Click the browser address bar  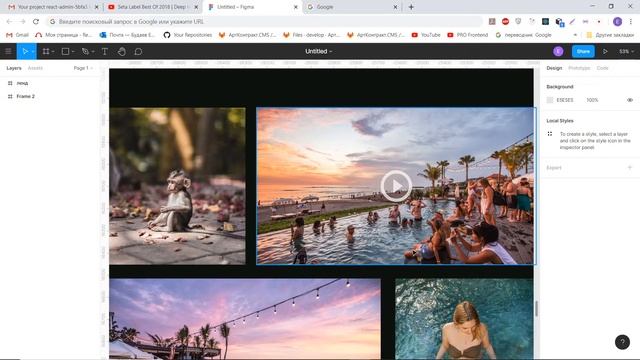pos(265,22)
